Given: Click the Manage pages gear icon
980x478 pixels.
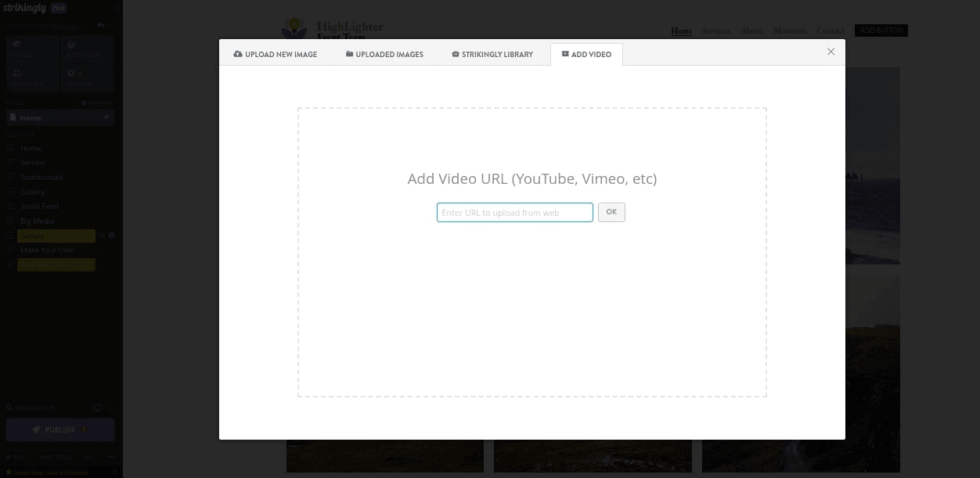Looking at the screenshot, I should coord(85,102).
